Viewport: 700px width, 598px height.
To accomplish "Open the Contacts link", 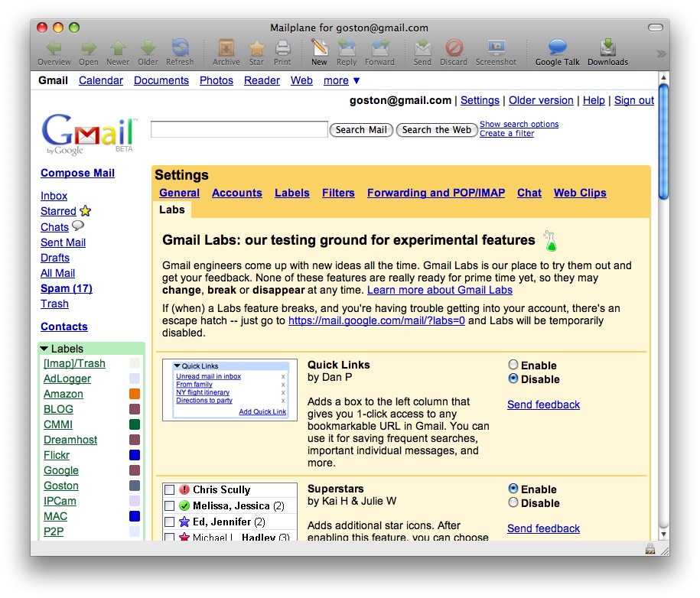I will click(x=64, y=327).
